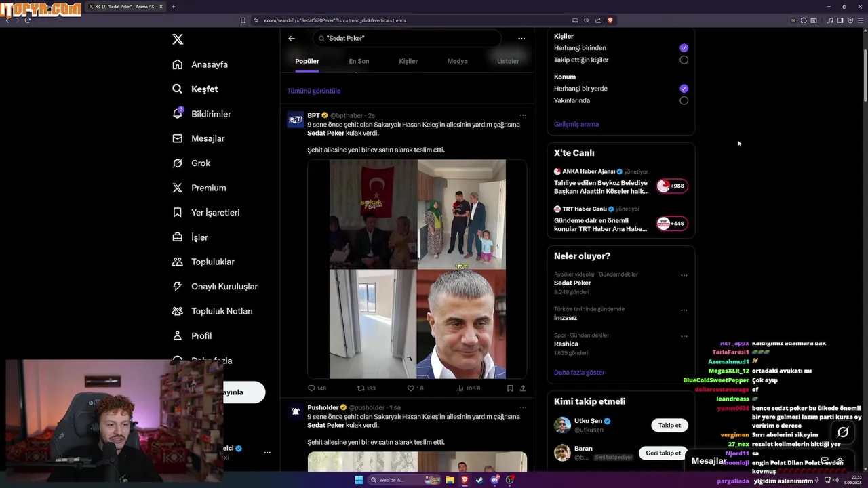Image resolution: width=868 pixels, height=488 pixels.
Task: Click the back arrow beside search box
Action: coord(292,39)
